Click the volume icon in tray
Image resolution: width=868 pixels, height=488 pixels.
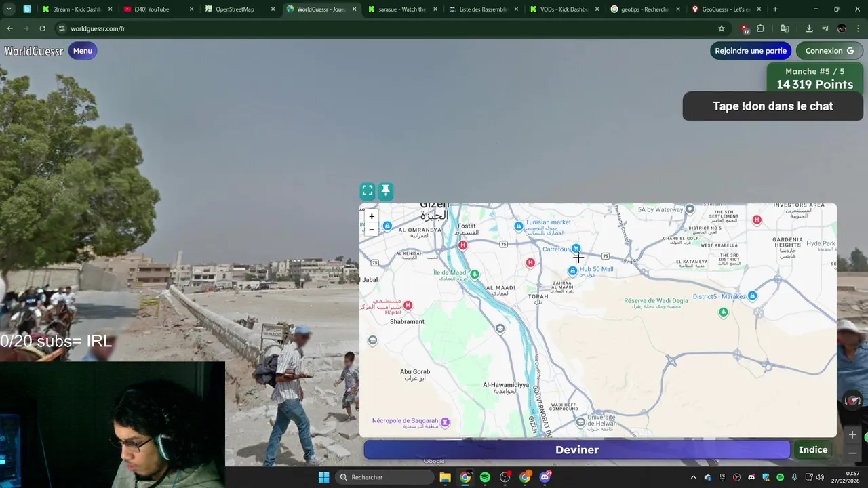pos(820,477)
